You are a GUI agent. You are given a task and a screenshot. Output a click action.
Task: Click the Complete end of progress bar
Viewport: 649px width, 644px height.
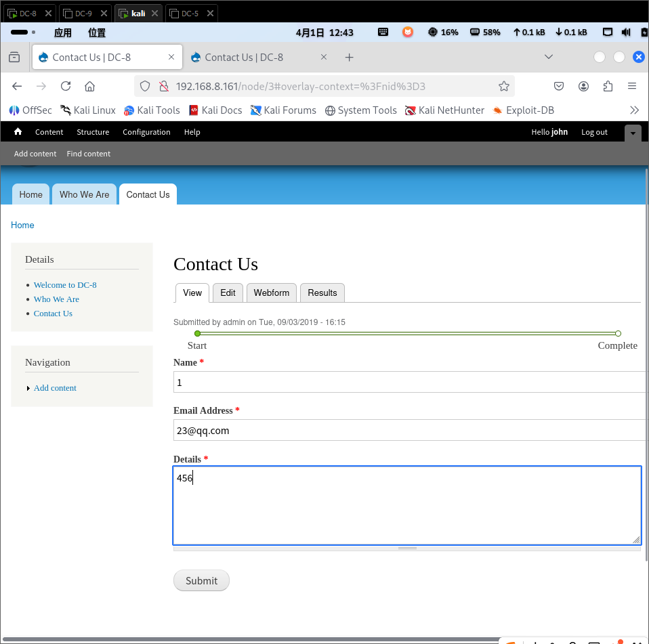coord(618,334)
